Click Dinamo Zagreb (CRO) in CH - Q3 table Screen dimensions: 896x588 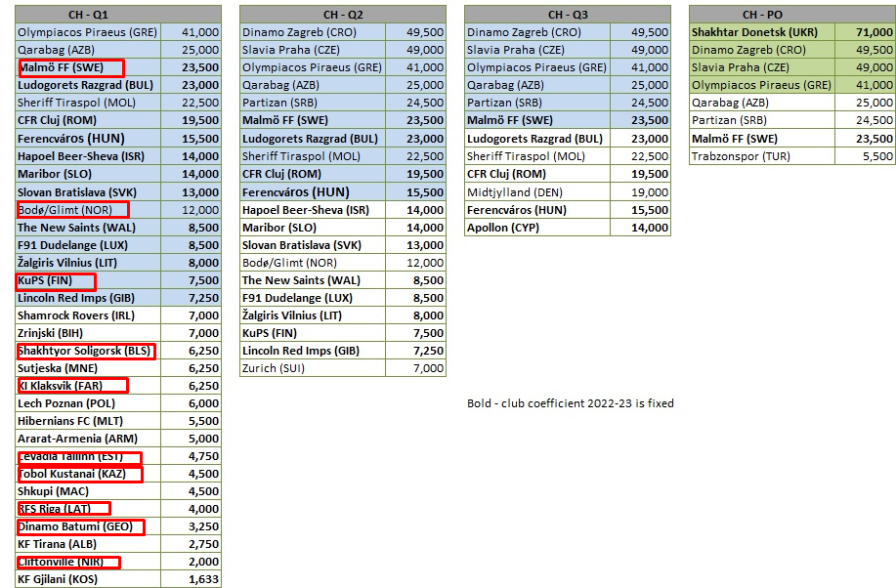537,32
